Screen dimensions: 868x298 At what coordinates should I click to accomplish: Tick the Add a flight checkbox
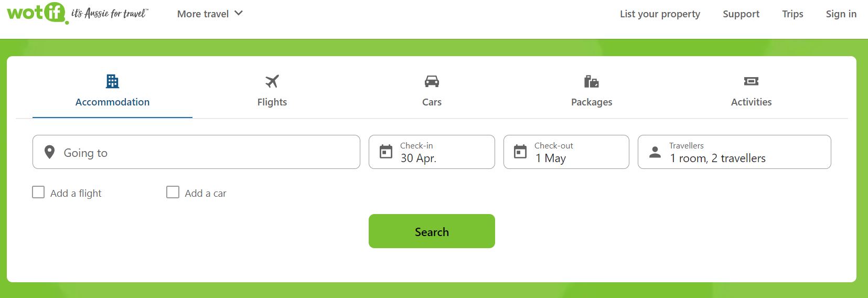pyautogui.click(x=38, y=192)
